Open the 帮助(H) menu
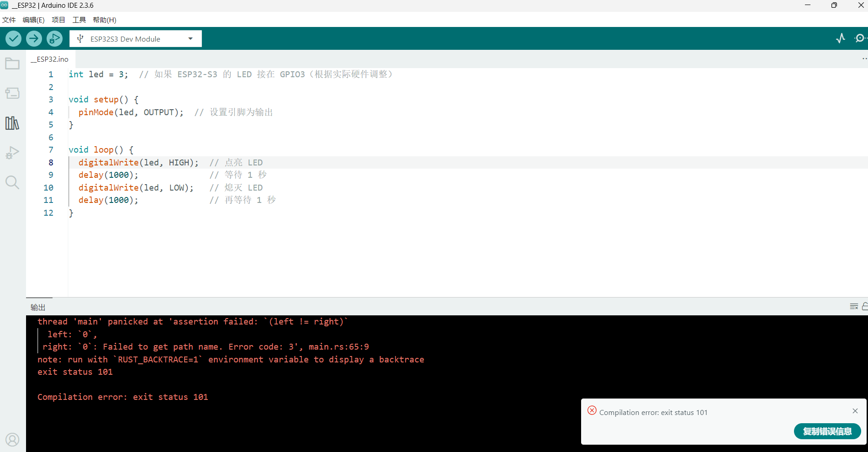The image size is (868, 452). 105,20
